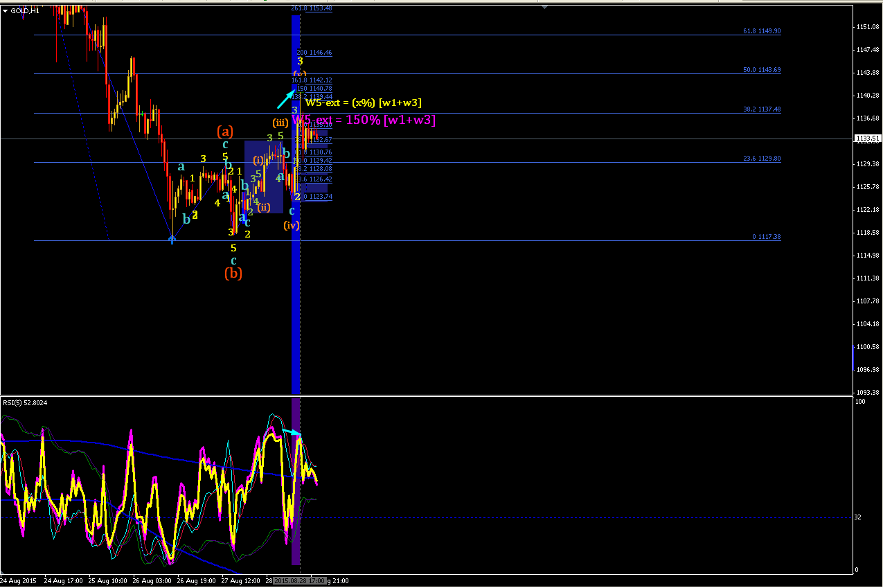Click the highlighted 2015.08.28 17:00 crosshair time label
Viewport: 883px width, 588px height.
click(300, 580)
